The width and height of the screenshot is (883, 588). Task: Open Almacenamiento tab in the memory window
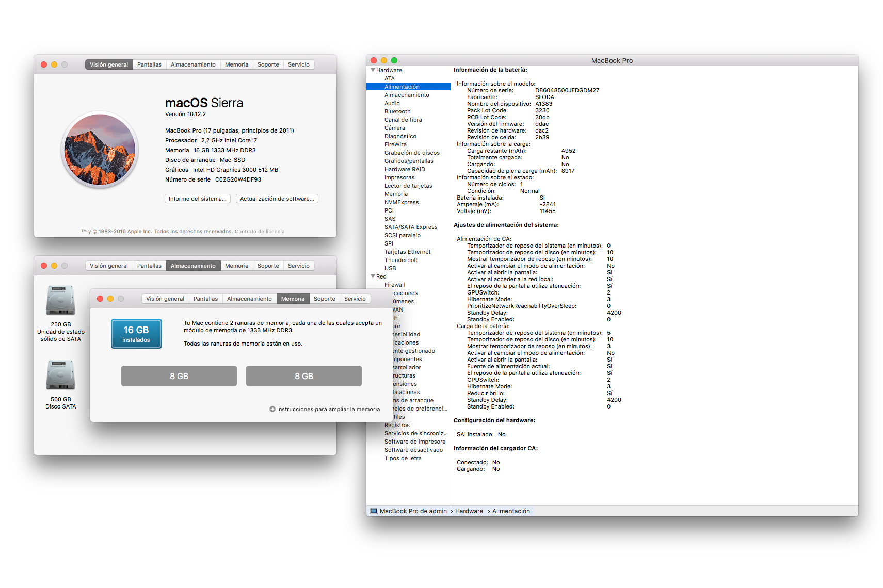249,299
